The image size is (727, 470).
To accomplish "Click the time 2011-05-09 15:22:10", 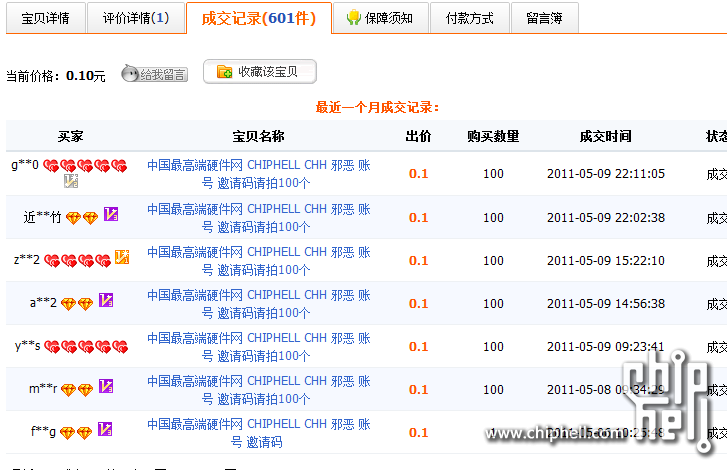I will tap(606, 261).
